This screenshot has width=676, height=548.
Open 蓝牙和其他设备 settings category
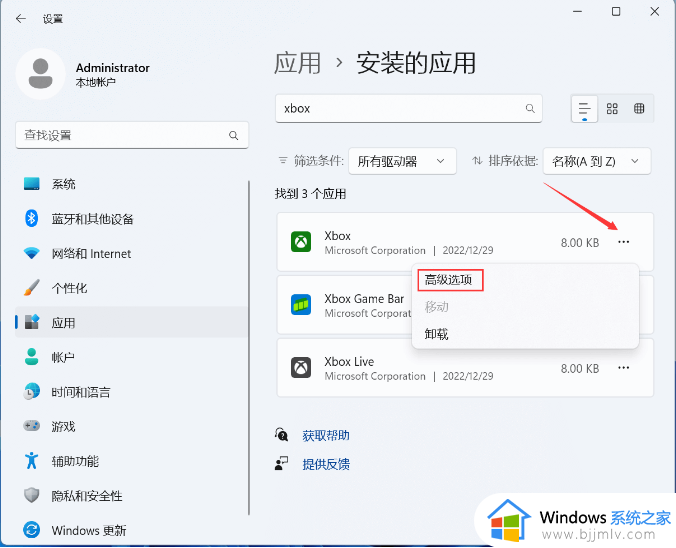[131, 219]
